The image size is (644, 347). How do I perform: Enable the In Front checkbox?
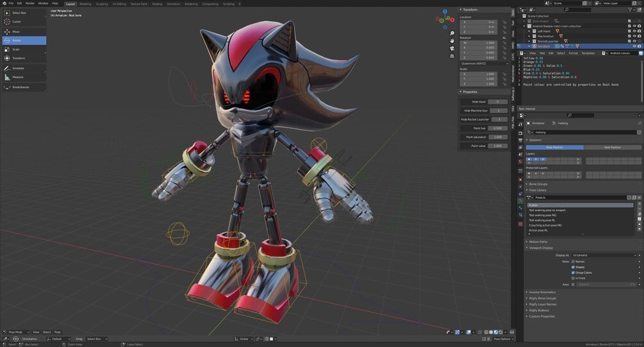point(573,278)
